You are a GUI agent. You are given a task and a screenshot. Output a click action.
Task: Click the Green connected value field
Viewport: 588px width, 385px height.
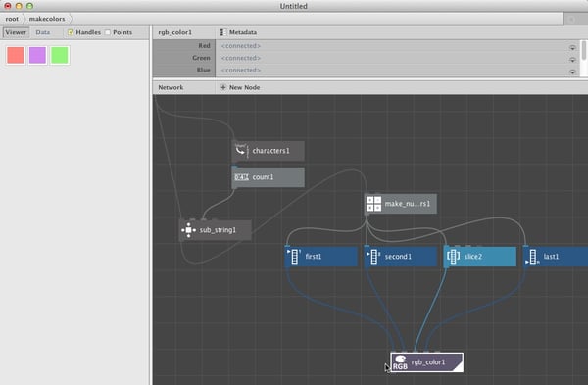pyautogui.click(x=397, y=58)
